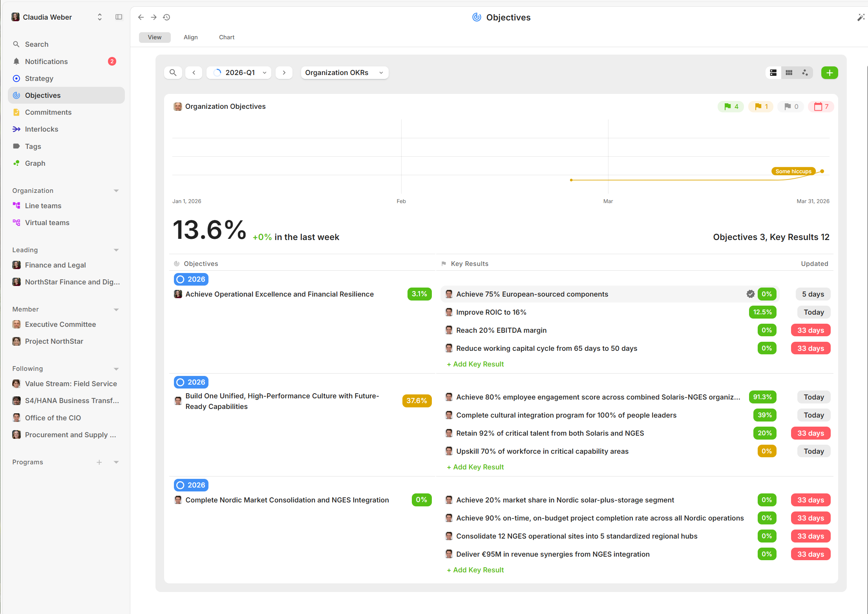This screenshot has width=868, height=614.
Task: Click Add Key Result under first objective
Action: 475,364
